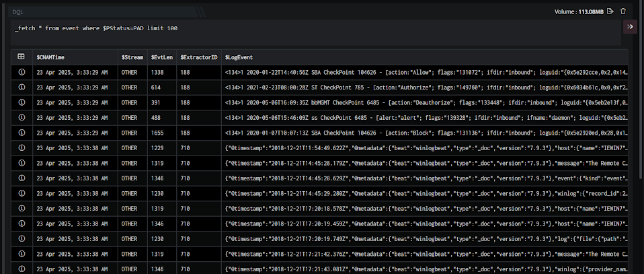This screenshot has height=274, width=644.
Task: Select the CheckPoint action Allow log event
Action: coord(425,72)
